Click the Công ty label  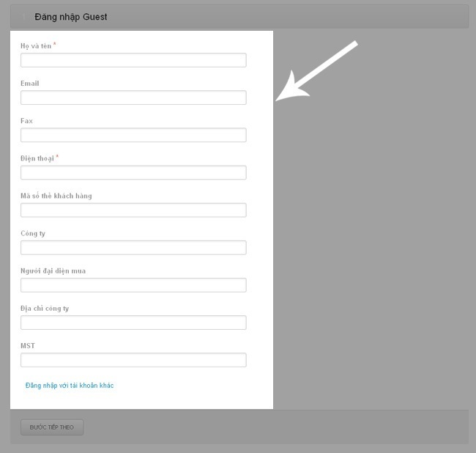point(33,233)
